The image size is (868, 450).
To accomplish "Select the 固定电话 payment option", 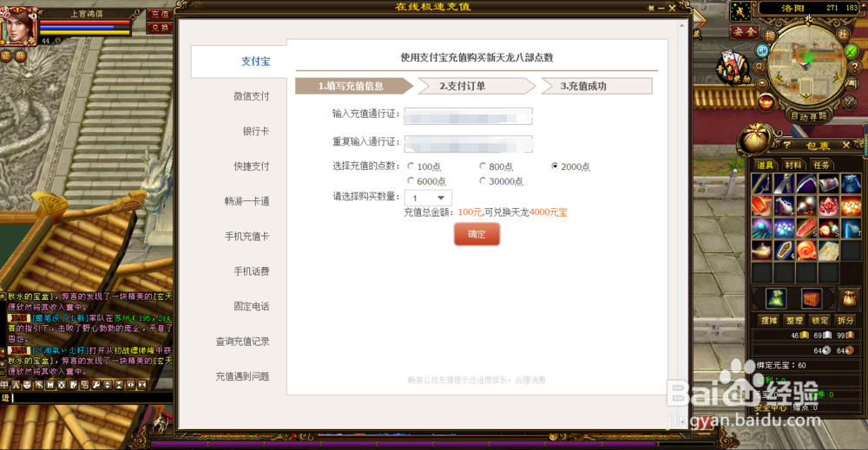I will coord(252,306).
